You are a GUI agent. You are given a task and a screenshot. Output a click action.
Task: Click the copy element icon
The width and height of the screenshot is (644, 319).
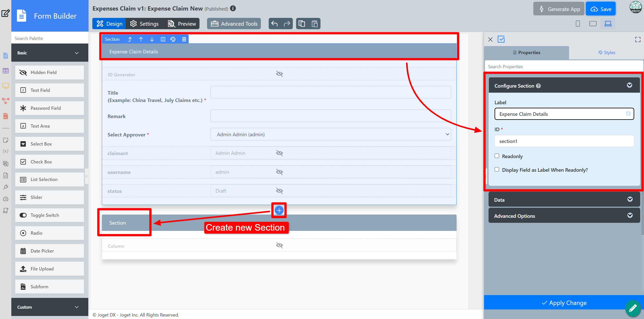pos(302,24)
